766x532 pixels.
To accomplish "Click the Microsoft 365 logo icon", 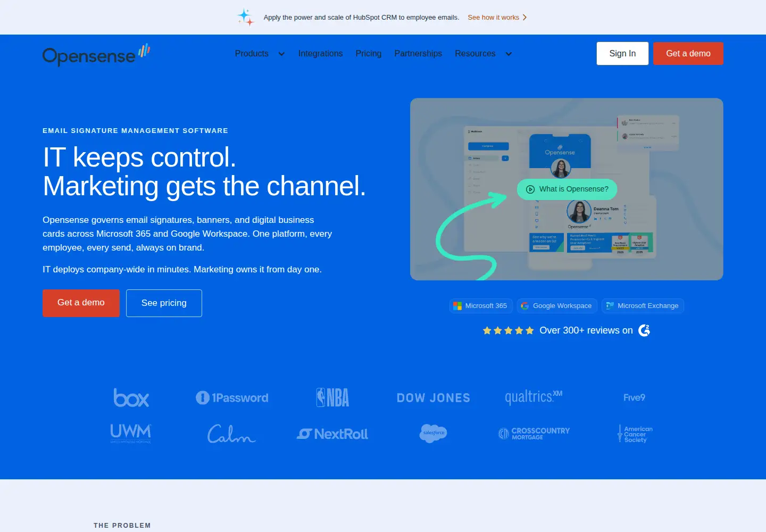I will coord(457,306).
